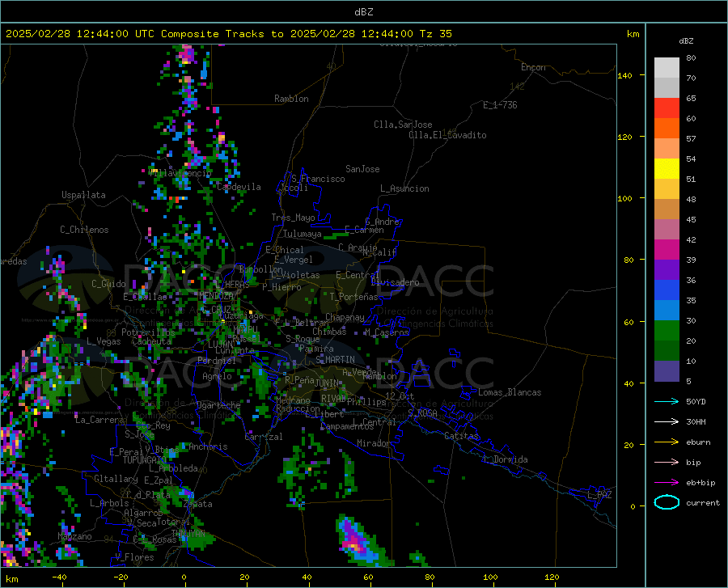Click the 30 dBZ light blue legend swatch

coord(667,311)
